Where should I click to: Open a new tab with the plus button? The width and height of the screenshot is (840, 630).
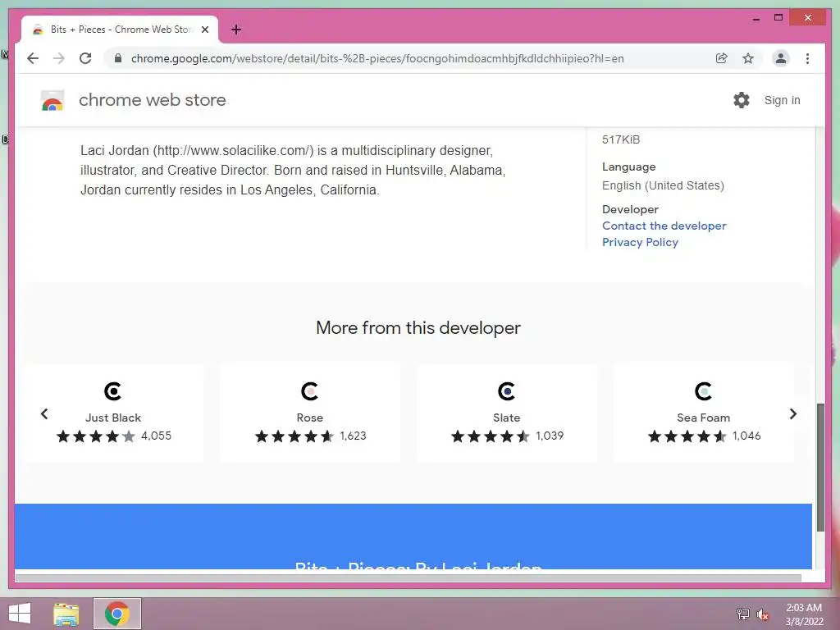coord(236,30)
